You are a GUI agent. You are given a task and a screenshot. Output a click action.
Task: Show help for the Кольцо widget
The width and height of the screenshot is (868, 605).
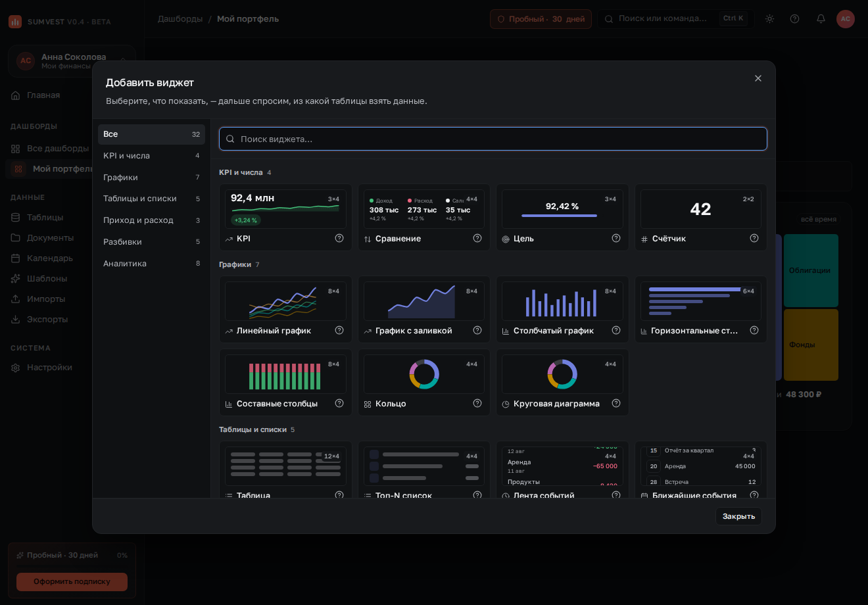477,403
